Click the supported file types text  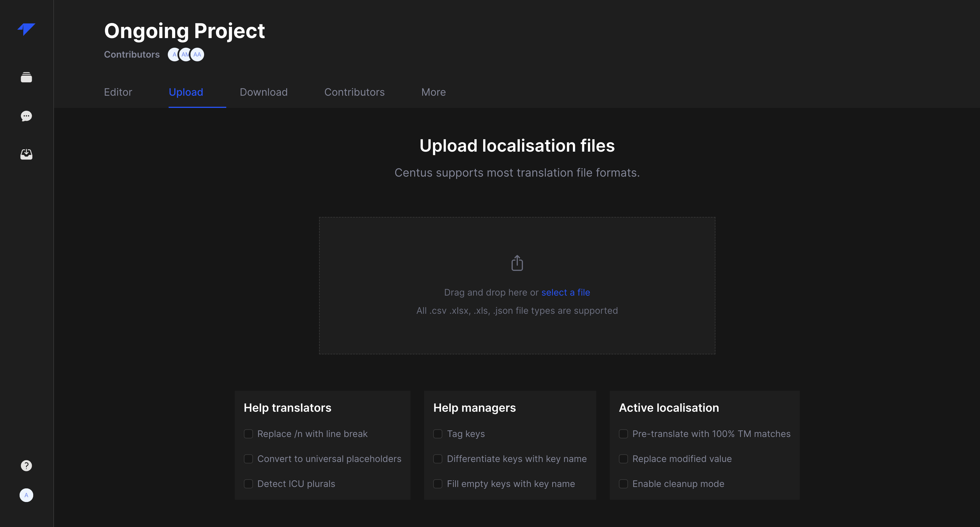(517, 310)
